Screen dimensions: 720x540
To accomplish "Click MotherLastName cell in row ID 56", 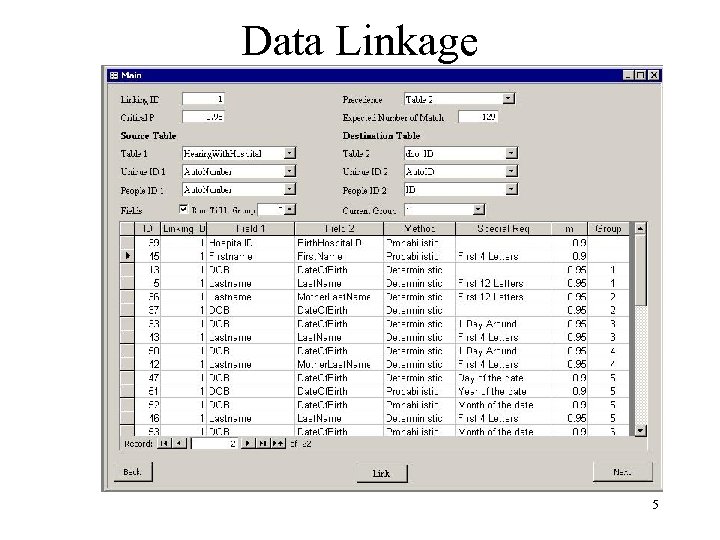I will click(x=339, y=297).
